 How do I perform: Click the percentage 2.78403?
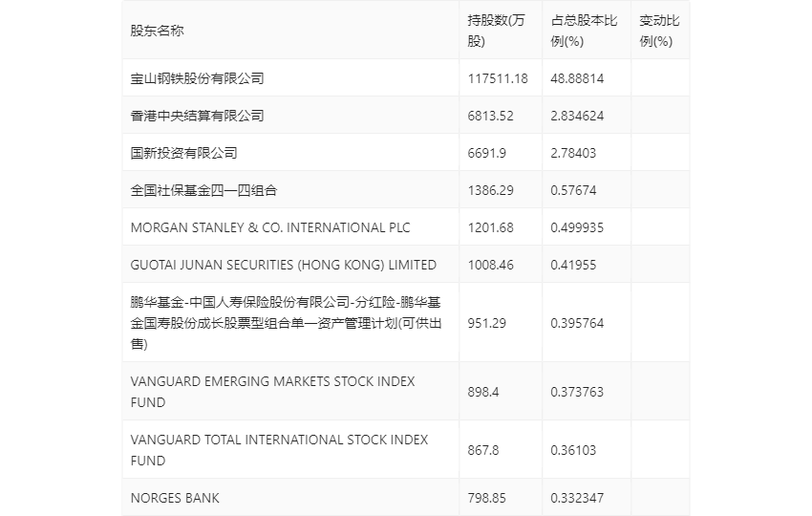[x=573, y=153]
